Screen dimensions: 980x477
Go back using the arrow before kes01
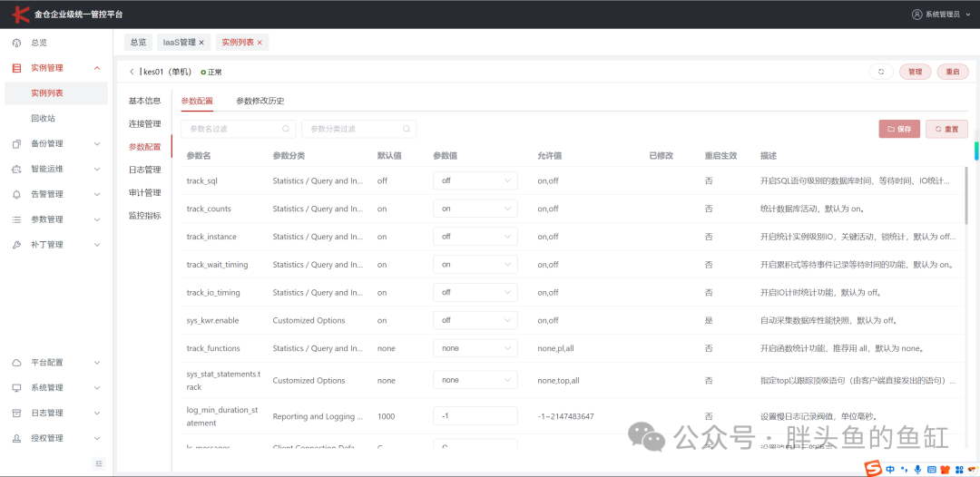pyautogui.click(x=132, y=72)
